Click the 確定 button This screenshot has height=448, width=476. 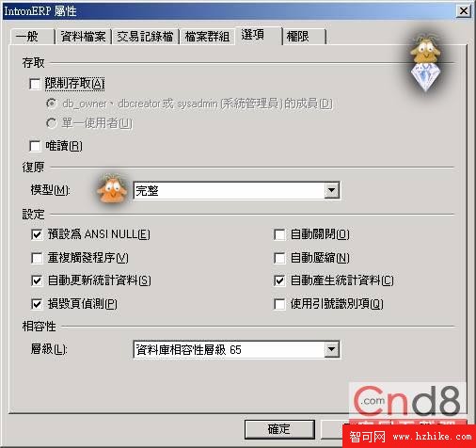pyautogui.click(x=279, y=429)
